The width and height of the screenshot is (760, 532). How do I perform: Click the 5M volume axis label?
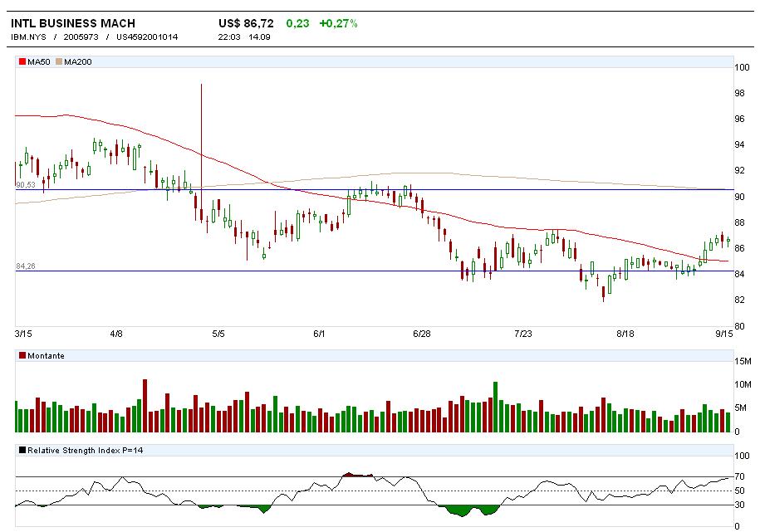tap(741, 408)
